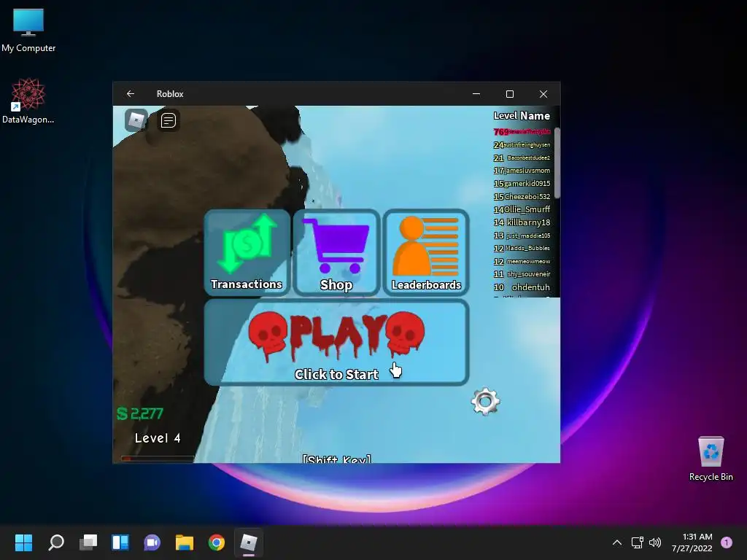Select player jamesluvsmom in the leaderboard
Viewport: 747px width, 560px height.
[x=522, y=171]
